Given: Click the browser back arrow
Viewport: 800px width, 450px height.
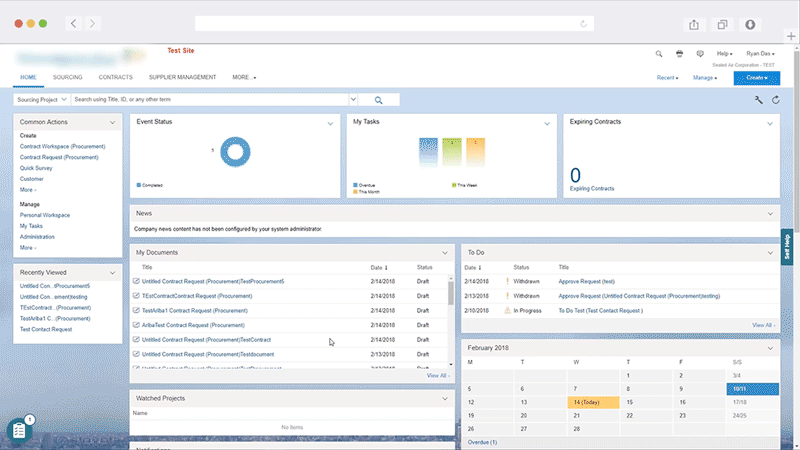Looking at the screenshot, I should tap(73, 23).
